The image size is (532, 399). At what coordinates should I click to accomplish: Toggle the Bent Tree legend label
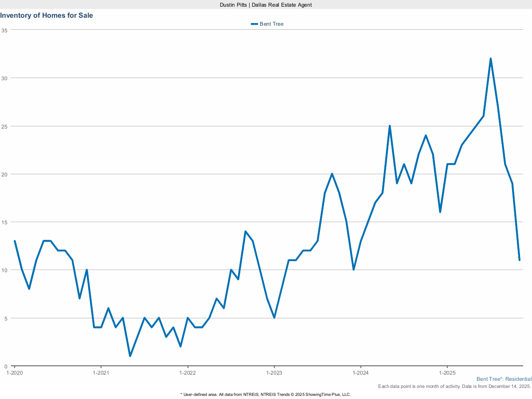271,24
